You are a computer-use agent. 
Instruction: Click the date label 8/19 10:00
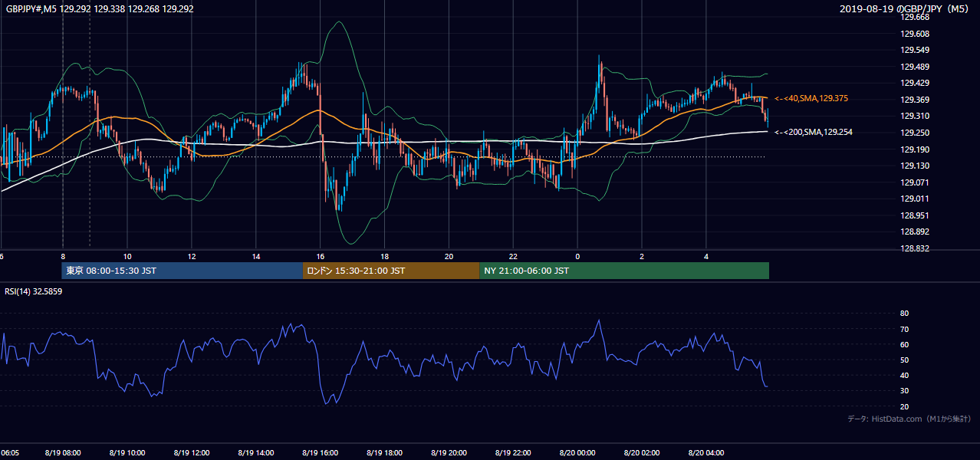[x=127, y=452]
